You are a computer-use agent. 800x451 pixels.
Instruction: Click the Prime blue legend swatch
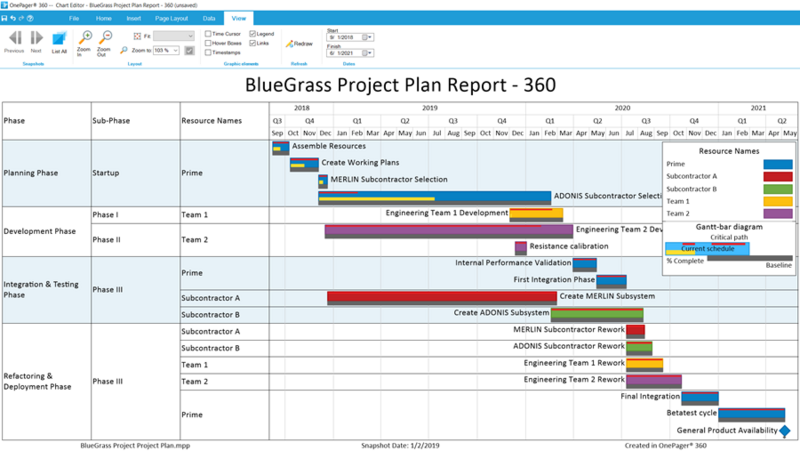coord(778,164)
